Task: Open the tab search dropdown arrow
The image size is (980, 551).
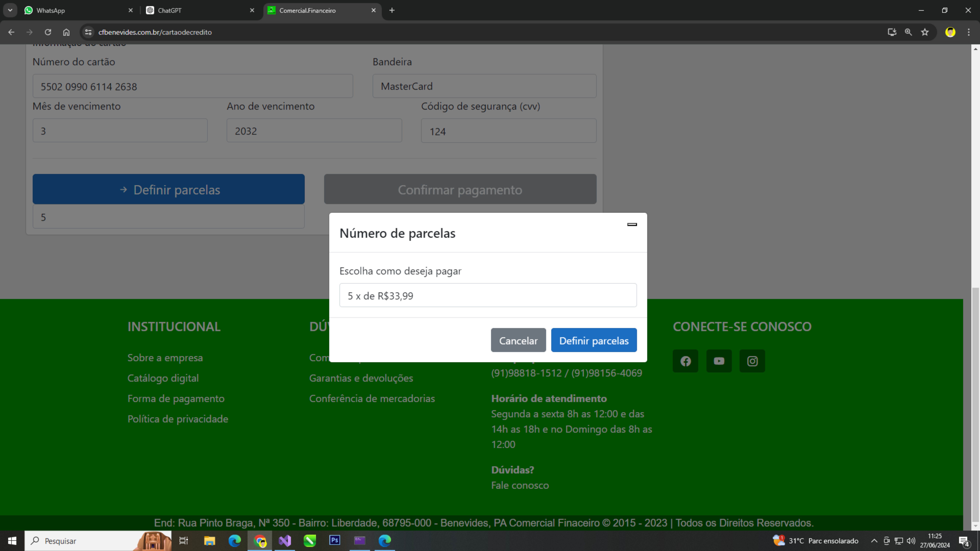Action: [x=10, y=10]
